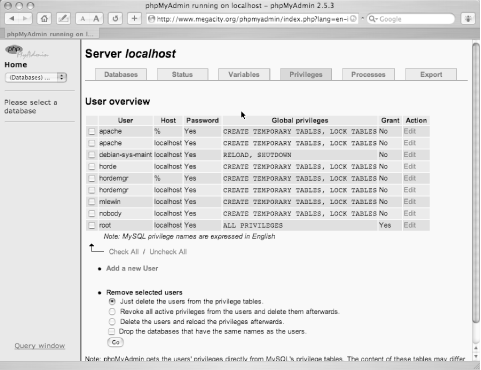Viewport: 481px width, 370px height.
Task: Enable 'Drop the databases' checkbox
Action: (x=112, y=332)
